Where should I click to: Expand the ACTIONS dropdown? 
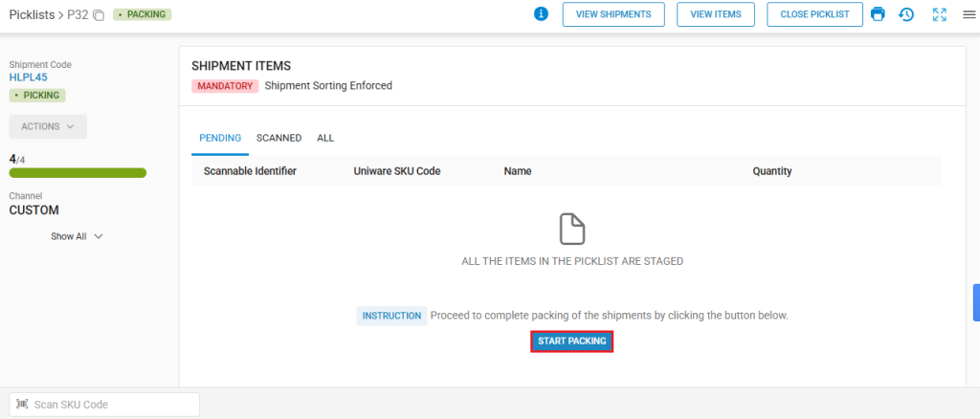tap(48, 126)
